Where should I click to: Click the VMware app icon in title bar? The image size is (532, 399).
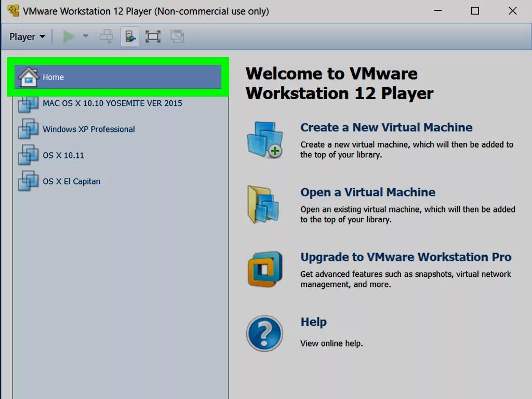[14, 11]
